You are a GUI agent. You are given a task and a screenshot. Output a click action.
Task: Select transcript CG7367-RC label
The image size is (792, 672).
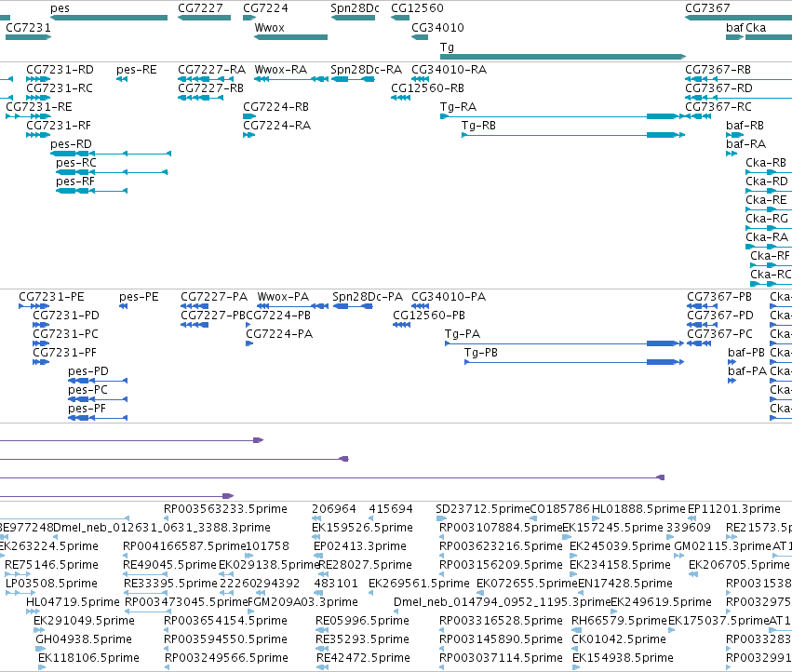coord(718,107)
